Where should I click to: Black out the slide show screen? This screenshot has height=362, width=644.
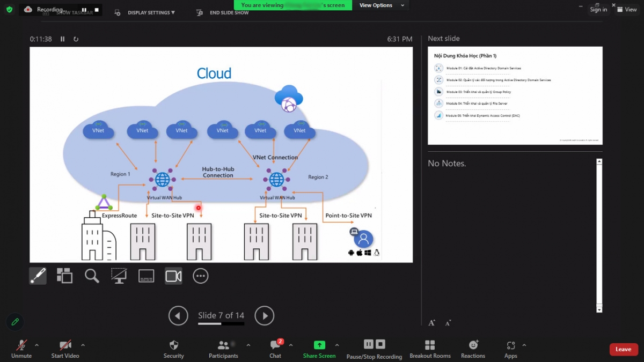tap(119, 276)
